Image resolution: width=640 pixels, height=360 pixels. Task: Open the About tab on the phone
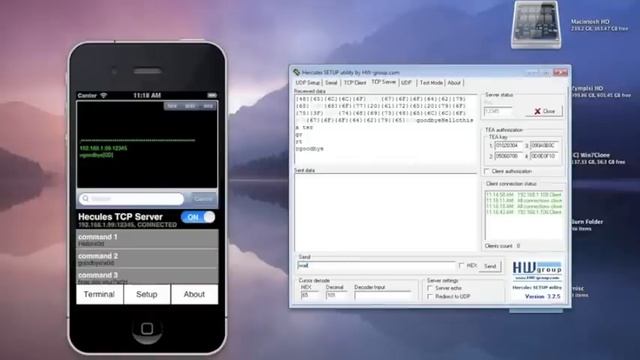tap(194, 294)
